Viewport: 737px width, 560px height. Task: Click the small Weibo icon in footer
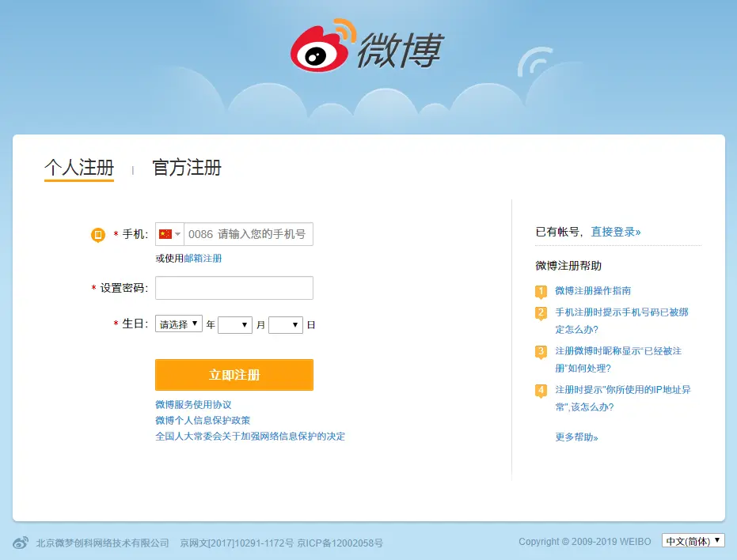pyautogui.click(x=21, y=543)
